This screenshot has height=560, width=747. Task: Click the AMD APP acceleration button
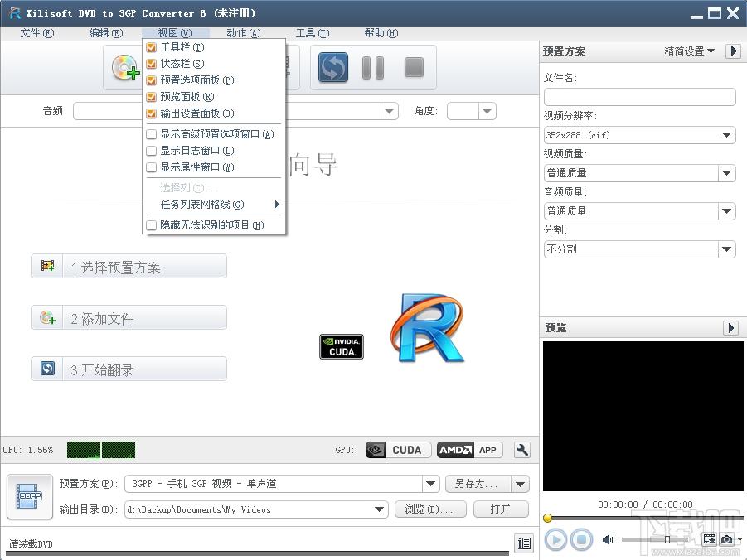[470, 450]
